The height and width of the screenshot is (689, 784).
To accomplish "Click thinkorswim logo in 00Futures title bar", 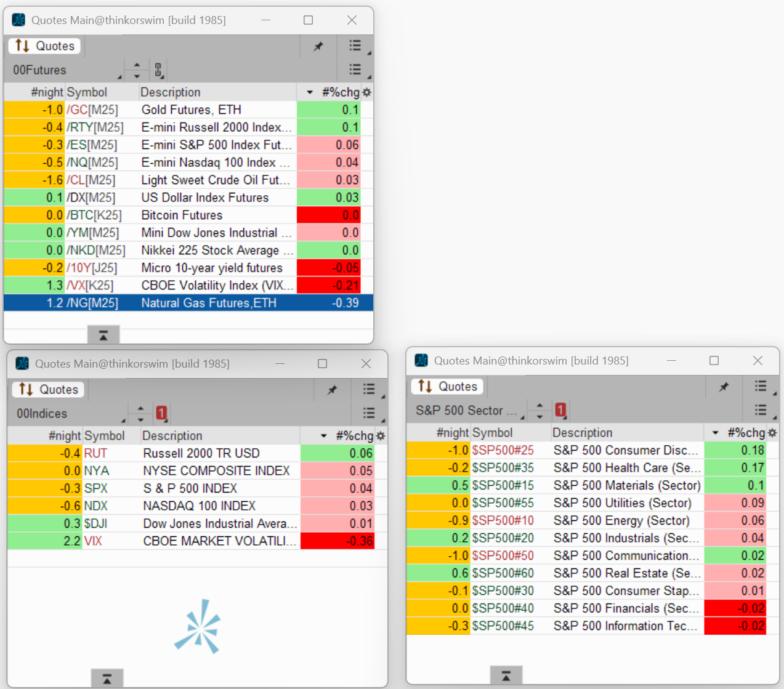I will tap(18, 20).
